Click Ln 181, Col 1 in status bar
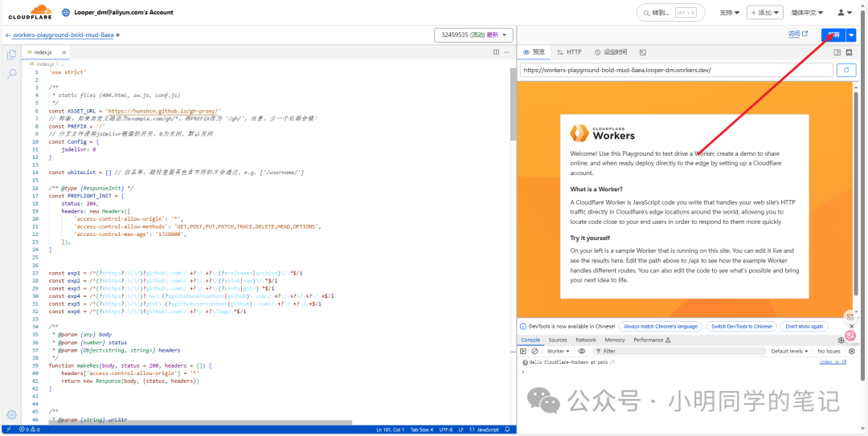The height and width of the screenshot is (436, 868). coord(390,430)
